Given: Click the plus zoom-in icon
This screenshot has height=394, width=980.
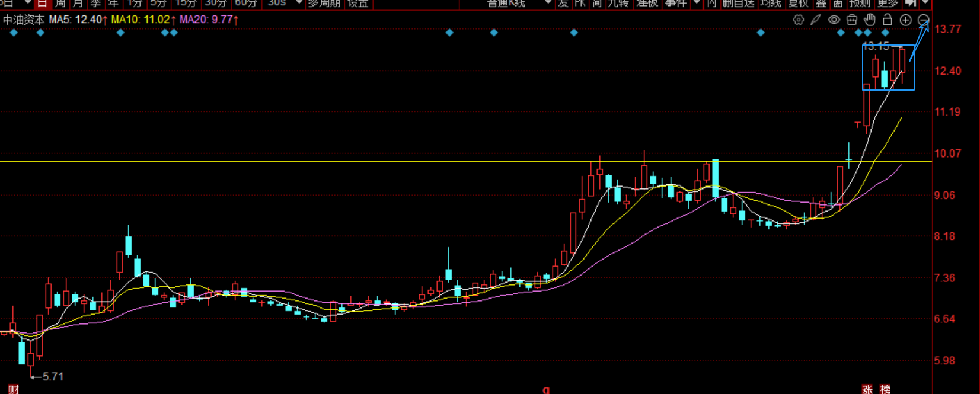Looking at the screenshot, I should point(905,20).
